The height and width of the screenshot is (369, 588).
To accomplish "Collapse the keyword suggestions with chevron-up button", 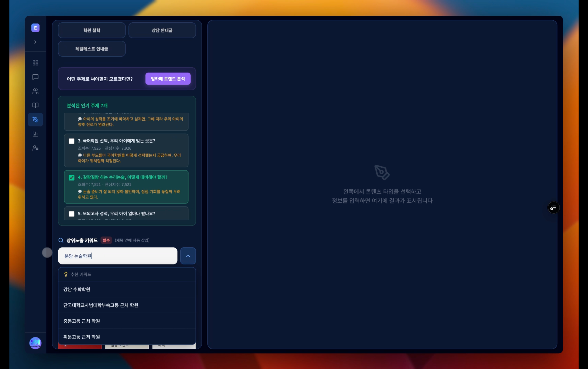I will (188, 256).
